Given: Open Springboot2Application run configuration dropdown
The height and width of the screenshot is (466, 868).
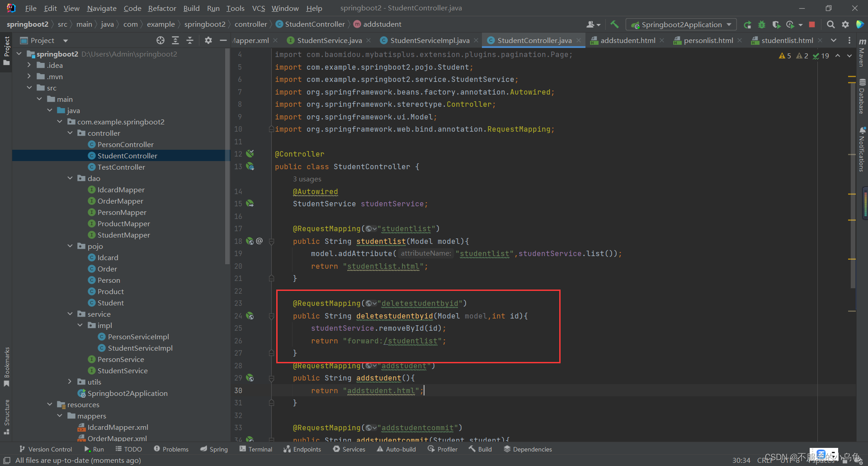Looking at the screenshot, I should coord(681,24).
